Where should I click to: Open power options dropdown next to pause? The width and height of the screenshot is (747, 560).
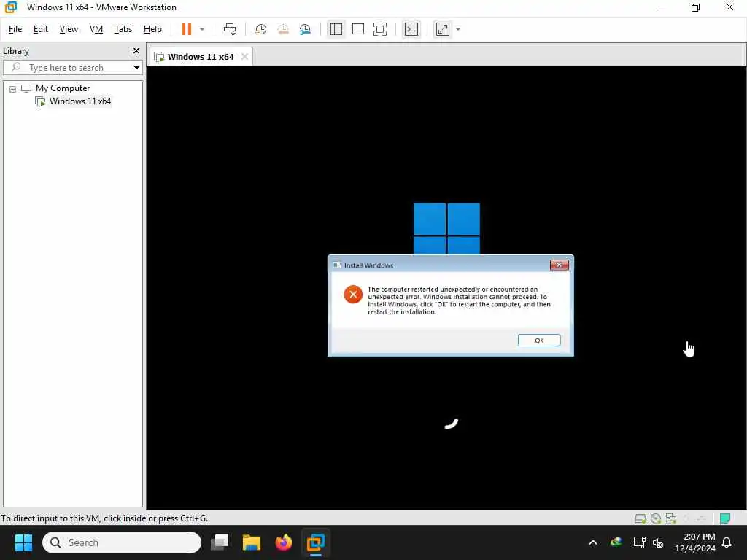click(x=202, y=29)
